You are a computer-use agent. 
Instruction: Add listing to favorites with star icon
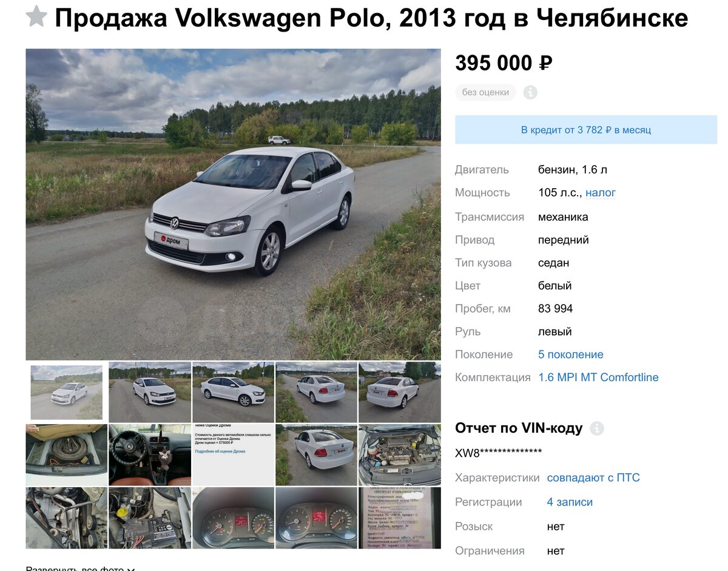[36, 16]
